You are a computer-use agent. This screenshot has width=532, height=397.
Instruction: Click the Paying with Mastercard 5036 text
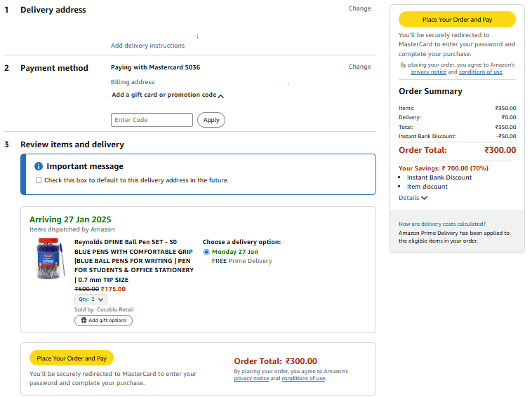[x=155, y=67]
